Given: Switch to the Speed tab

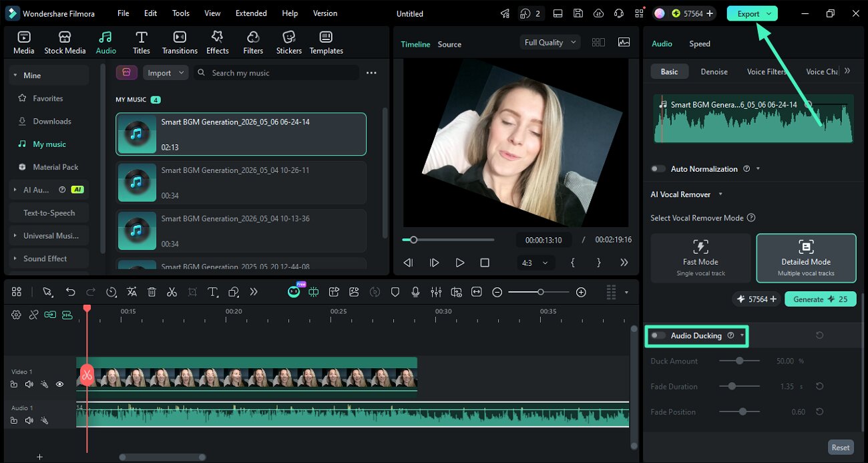Looking at the screenshot, I should pos(700,43).
